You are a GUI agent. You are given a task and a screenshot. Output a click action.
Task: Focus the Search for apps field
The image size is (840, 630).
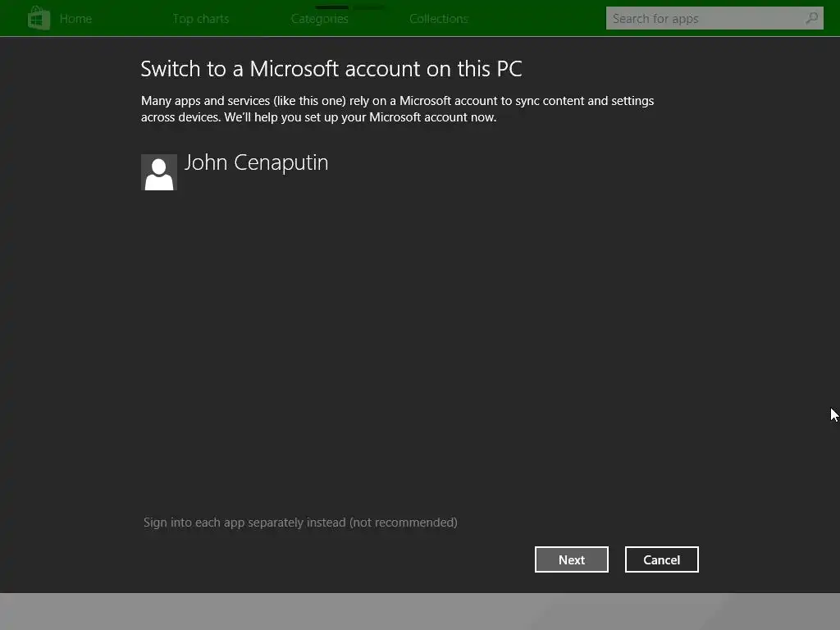click(714, 18)
